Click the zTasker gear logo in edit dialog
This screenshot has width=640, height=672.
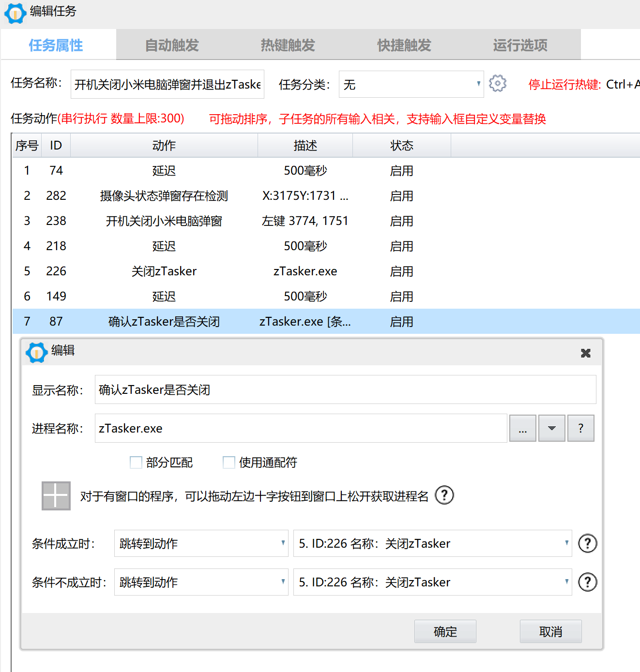pyautogui.click(x=36, y=352)
